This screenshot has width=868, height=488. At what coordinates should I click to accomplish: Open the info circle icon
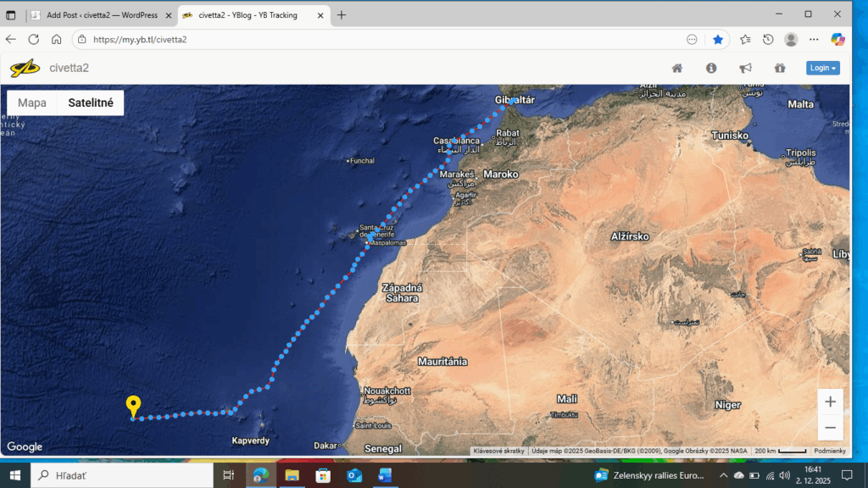(711, 69)
